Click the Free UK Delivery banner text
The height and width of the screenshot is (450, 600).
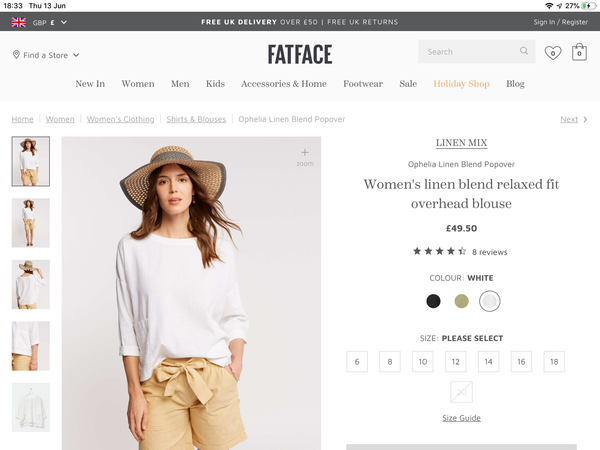click(300, 22)
